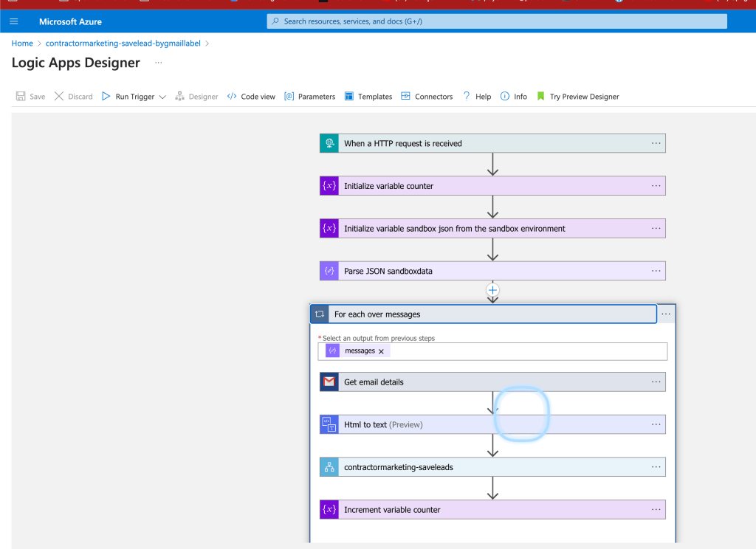The height and width of the screenshot is (552, 756).
Task: Open Templates from the toolbar
Action: [x=374, y=97]
